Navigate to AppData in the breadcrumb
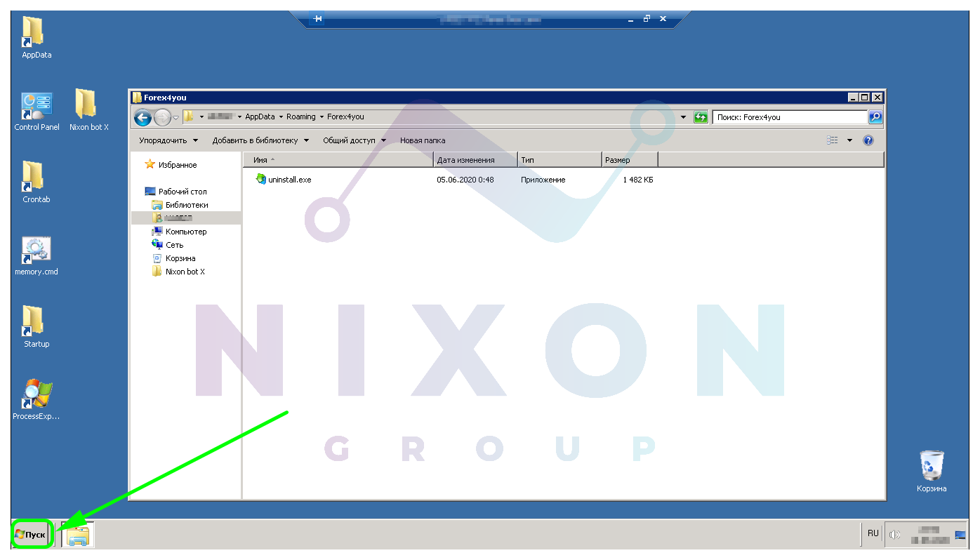This screenshot has width=980, height=560. click(x=260, y=116)
